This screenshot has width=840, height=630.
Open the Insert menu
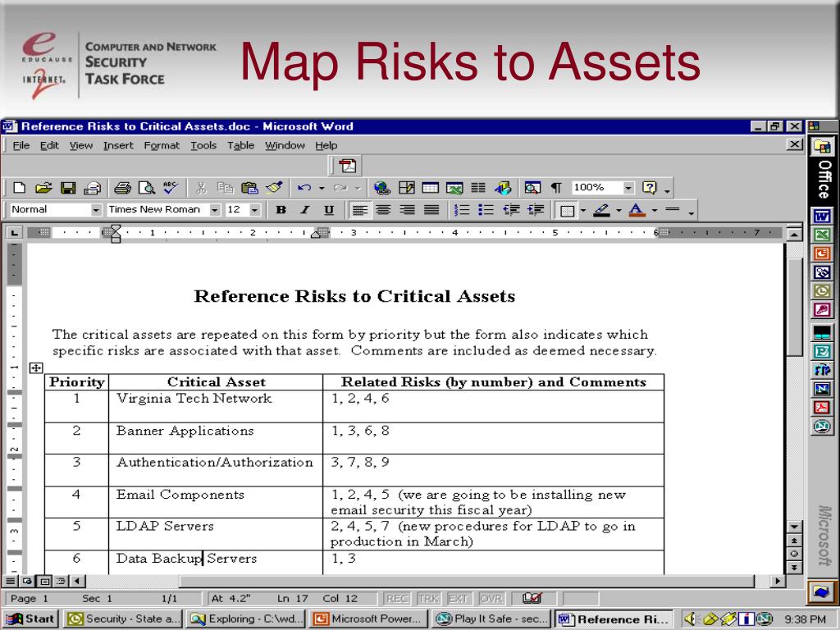[118, 145]
